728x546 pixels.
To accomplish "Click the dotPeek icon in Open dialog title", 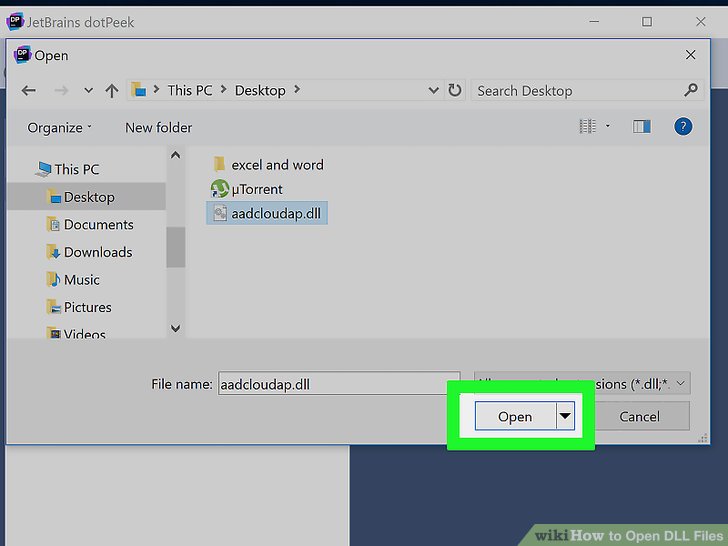I will tap(22, 55).
